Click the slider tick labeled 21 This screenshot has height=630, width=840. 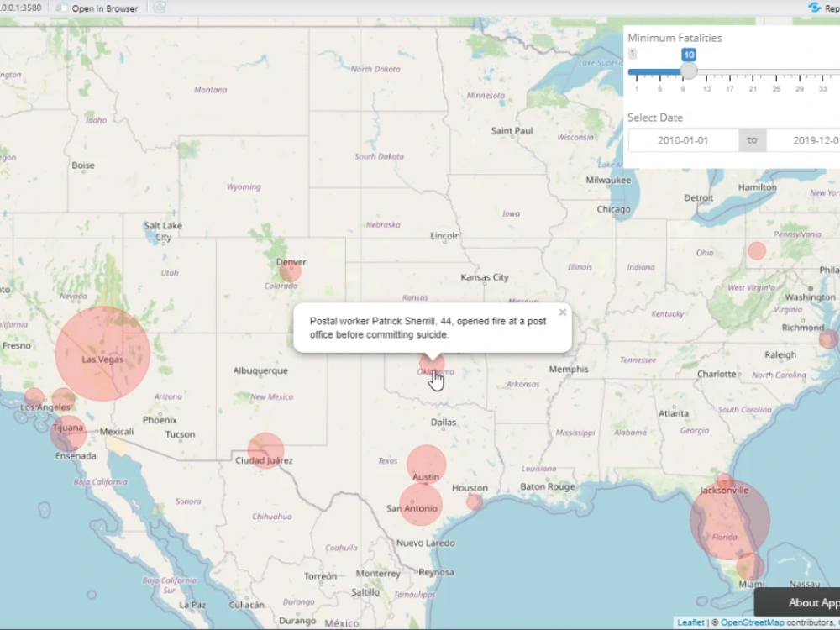(x=753, y=89)
